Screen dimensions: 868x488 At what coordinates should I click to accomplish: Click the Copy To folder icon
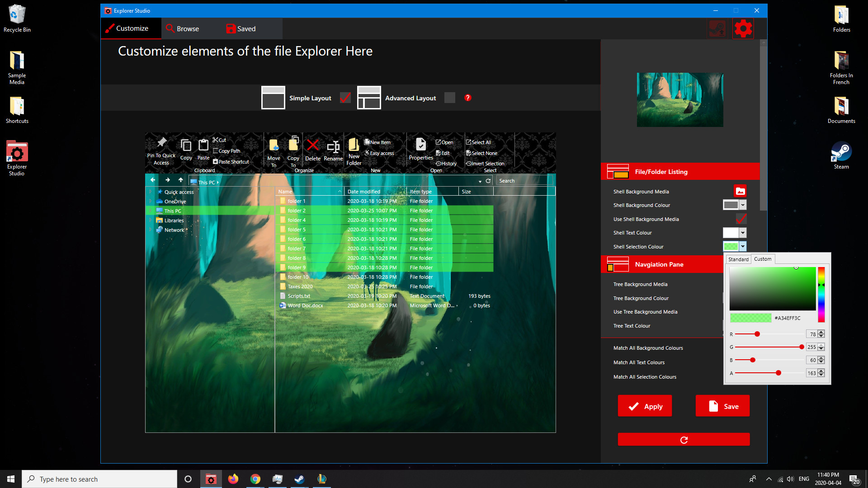click(x=293, y=144)
